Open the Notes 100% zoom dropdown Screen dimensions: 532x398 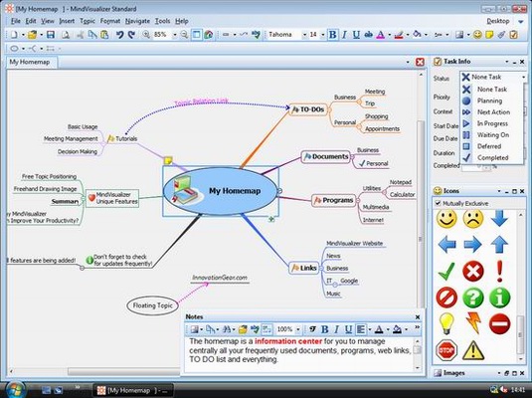(298, 329)
